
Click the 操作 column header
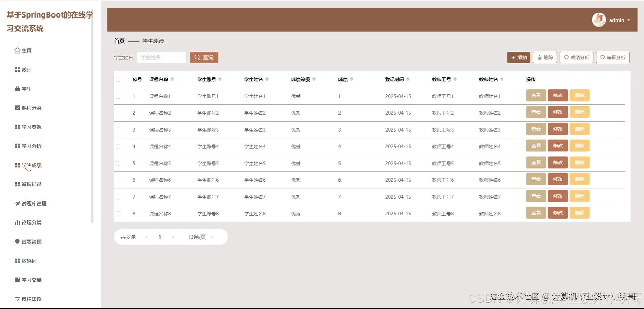[531, 79]
